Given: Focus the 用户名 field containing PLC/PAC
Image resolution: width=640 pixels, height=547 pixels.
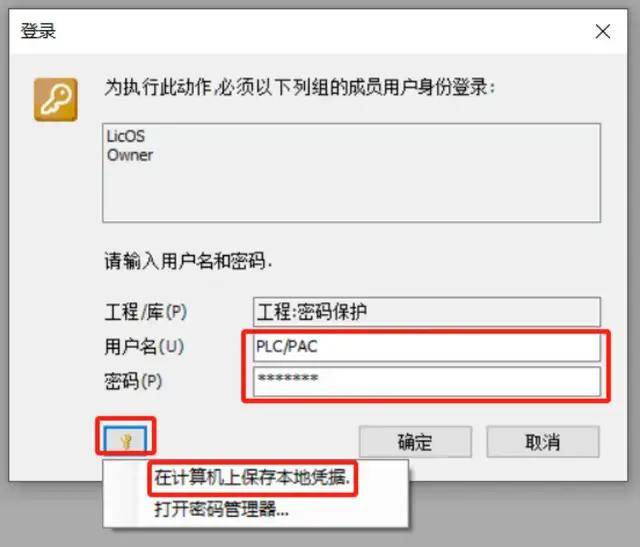Looking at the screenshot, I should pyautogui.click(x=427, y=347).
